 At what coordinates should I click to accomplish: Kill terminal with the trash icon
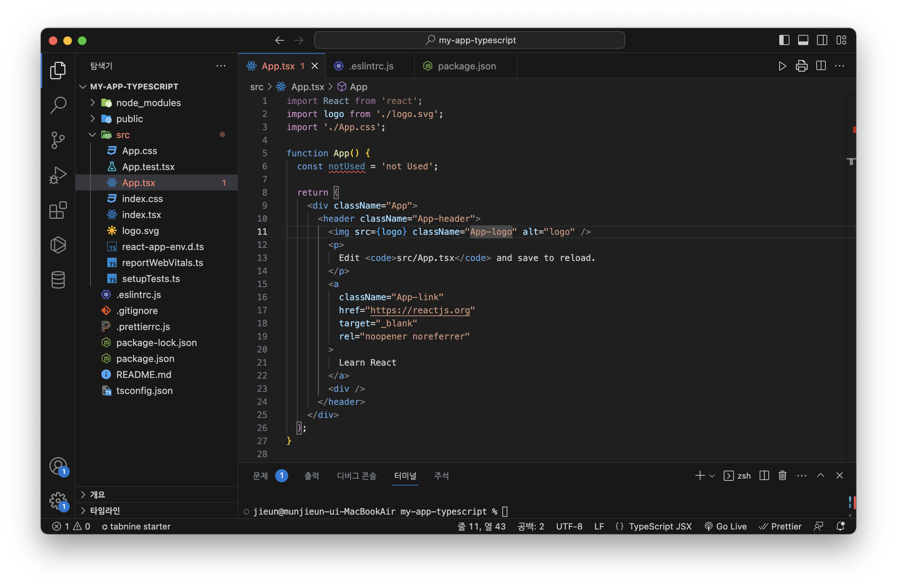pos(783,476)
